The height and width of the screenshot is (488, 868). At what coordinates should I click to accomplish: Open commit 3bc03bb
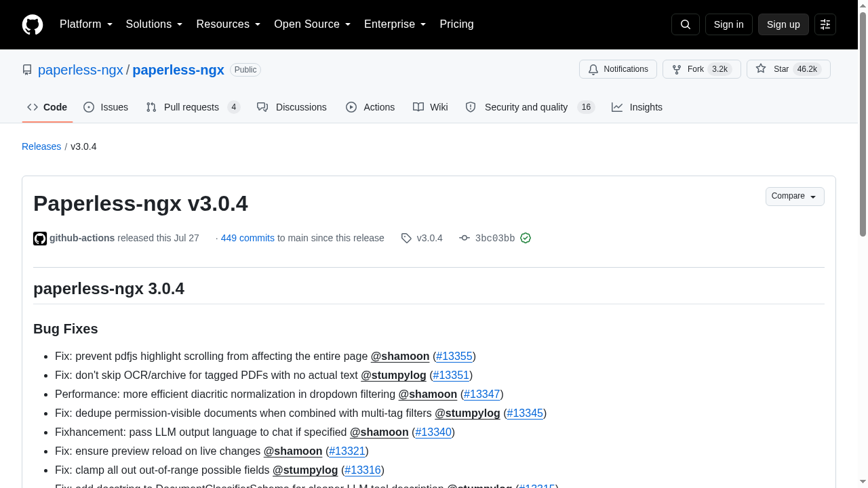(x=495, y=238)
